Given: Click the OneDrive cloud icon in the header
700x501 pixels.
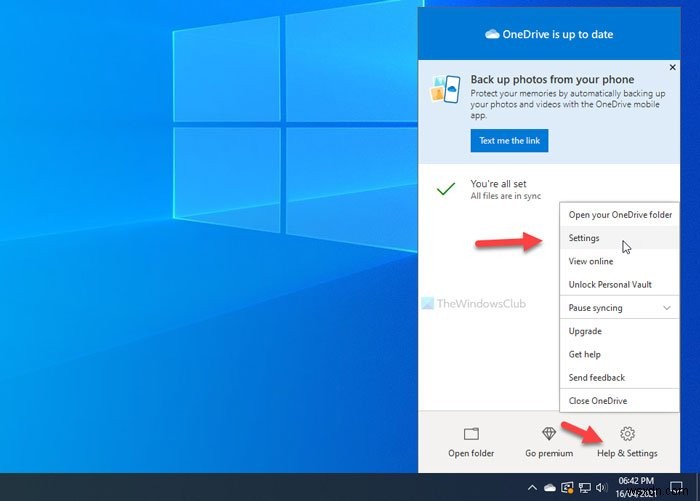Looking at the screenshot, I should coord(492,34).
